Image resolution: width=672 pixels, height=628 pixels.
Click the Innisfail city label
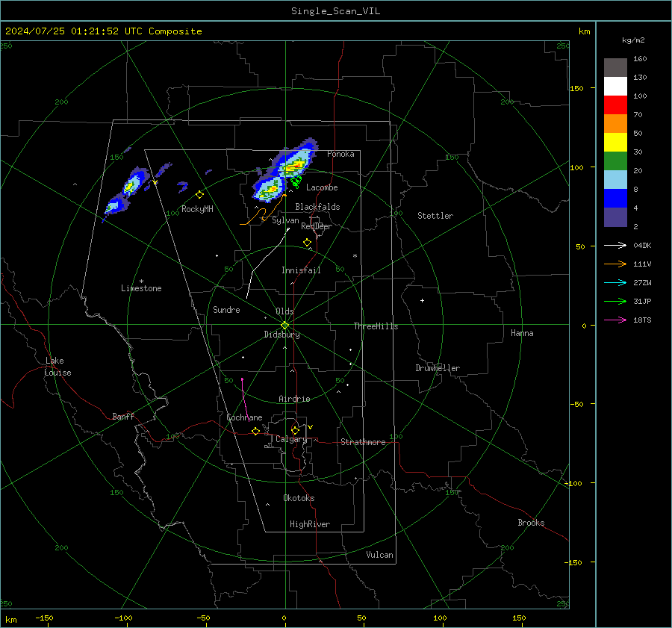point(301,270)
